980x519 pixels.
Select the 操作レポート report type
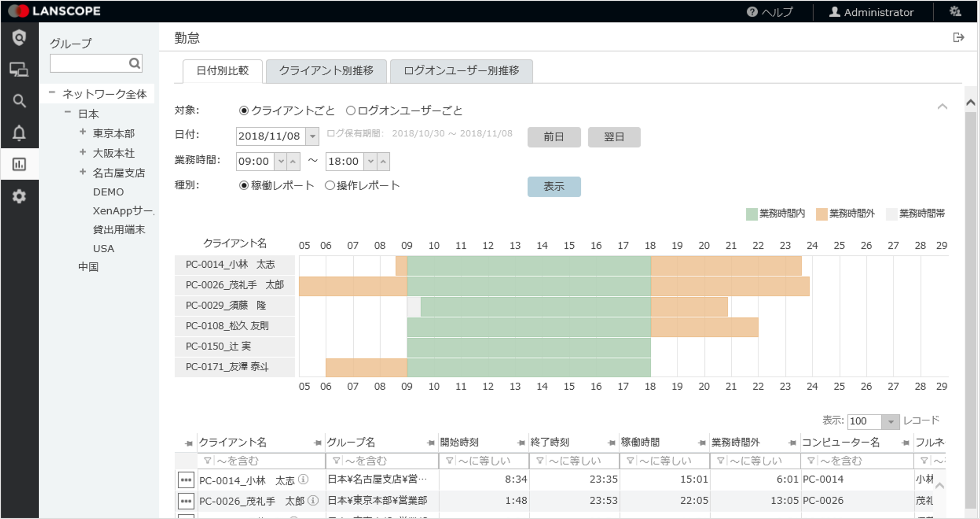330,186
